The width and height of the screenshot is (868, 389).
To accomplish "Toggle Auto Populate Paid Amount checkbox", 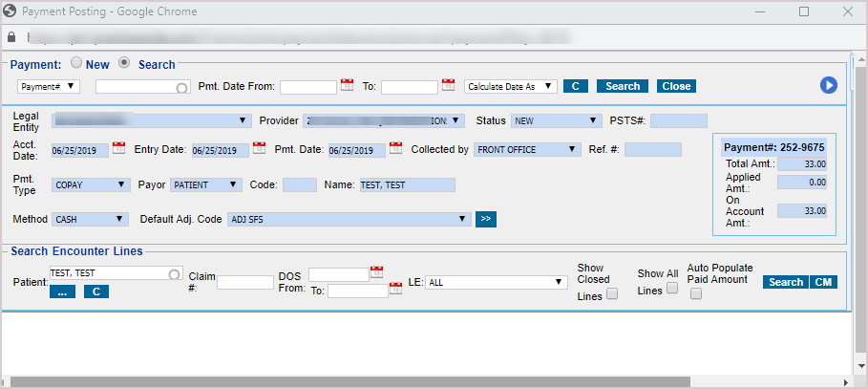I will click(696, 294).
